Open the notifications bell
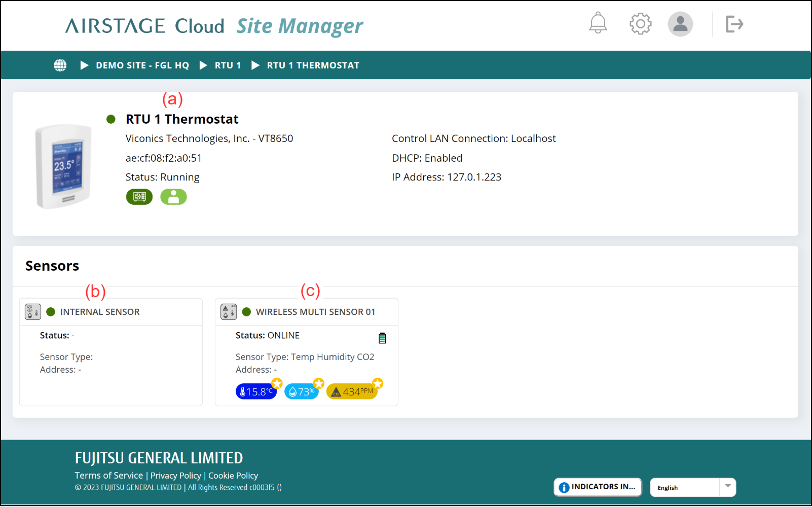 [598, 23]
